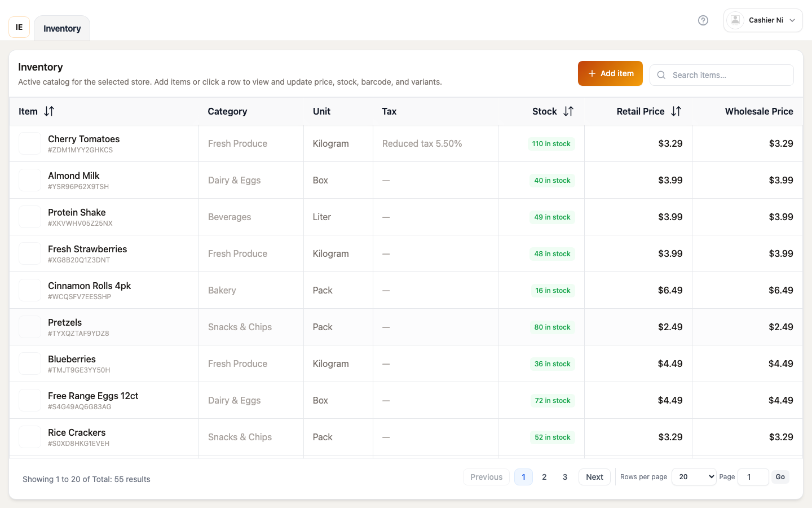Open the Almond Milk row

[406, 180]
